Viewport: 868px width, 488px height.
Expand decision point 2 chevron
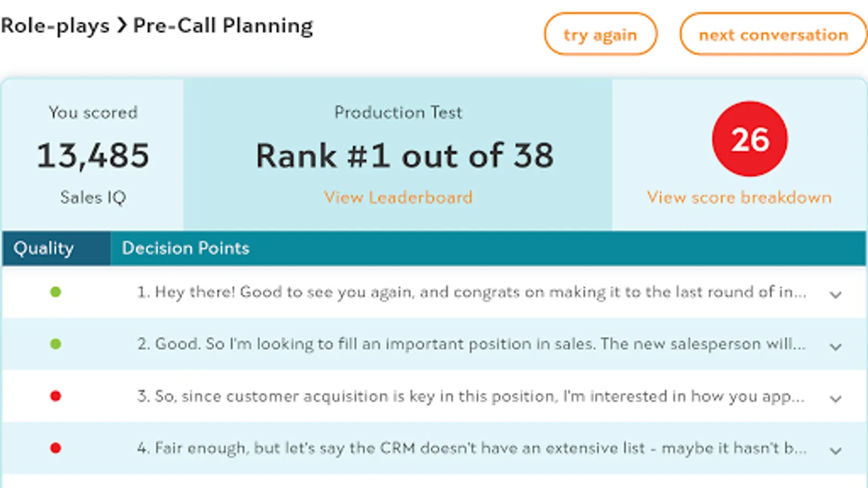point(835,346)
